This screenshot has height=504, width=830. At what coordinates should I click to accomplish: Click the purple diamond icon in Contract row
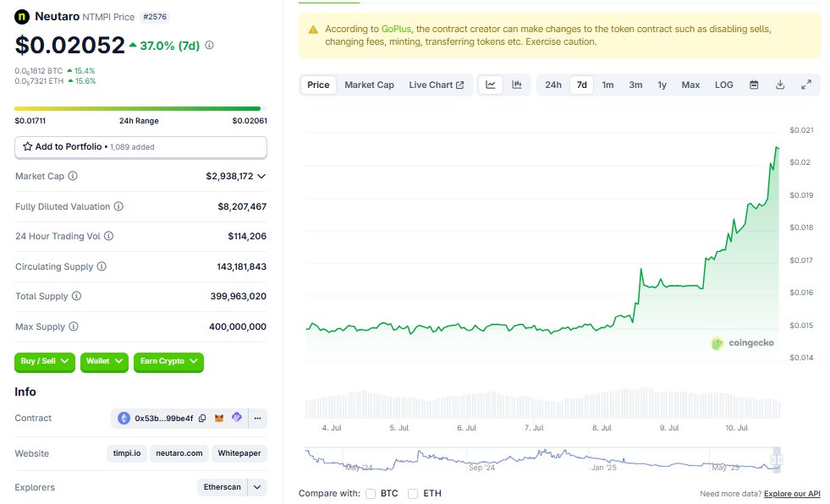click(x=237, y=417)
